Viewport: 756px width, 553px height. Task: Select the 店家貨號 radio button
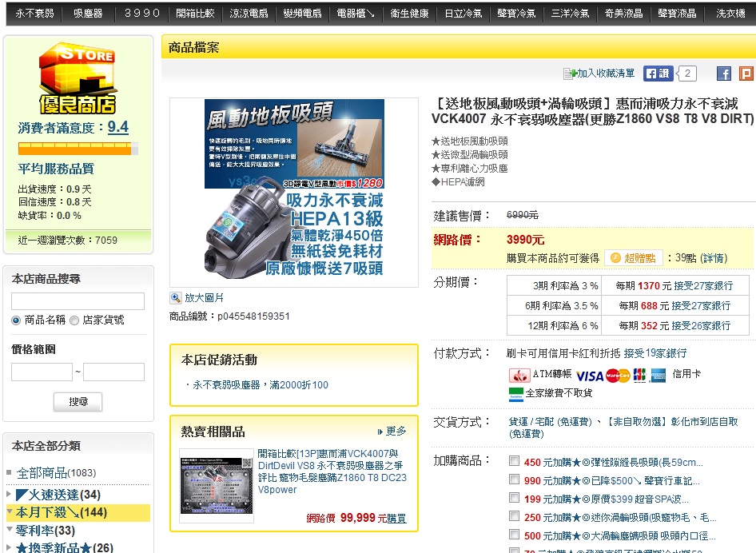pyautogui.click(x=74, y=320)
